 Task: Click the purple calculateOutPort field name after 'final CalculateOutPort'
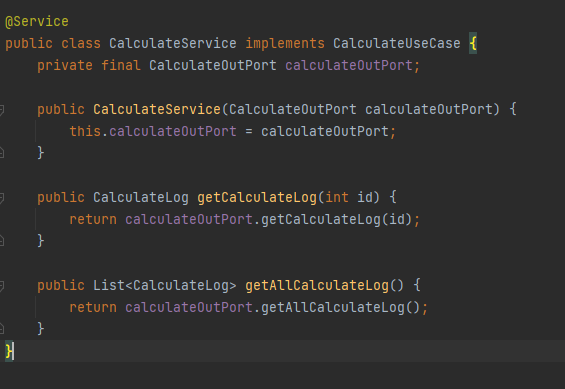(x=348, y=66)
